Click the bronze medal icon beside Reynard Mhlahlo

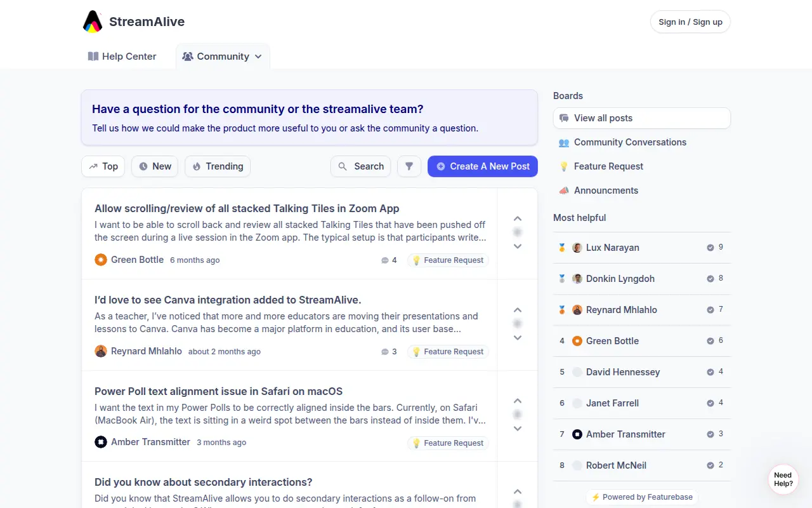tap(562, 310)
